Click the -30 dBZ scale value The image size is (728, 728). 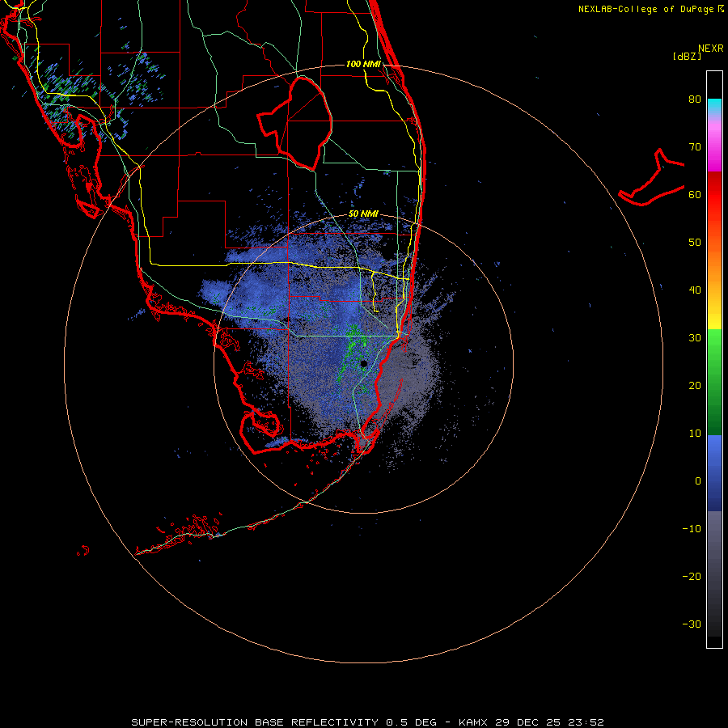(692, 624)
